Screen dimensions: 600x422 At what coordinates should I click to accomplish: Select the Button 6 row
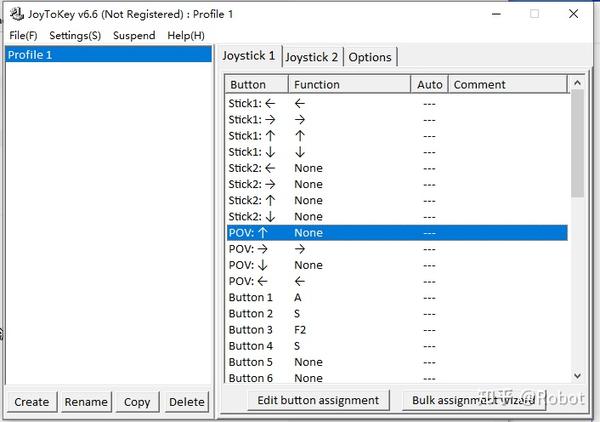(397, 378)
